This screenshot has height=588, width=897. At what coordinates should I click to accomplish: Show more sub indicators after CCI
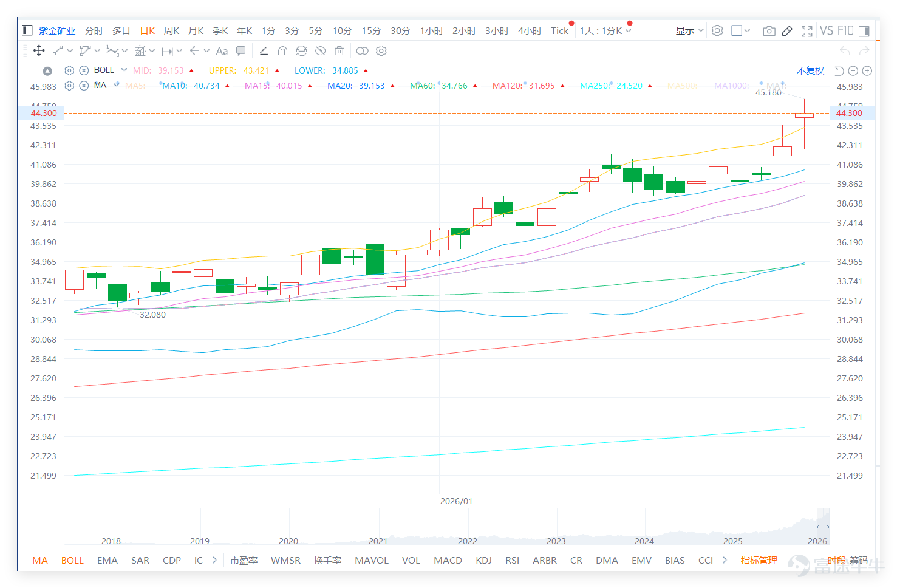click(x=725, y=560)
